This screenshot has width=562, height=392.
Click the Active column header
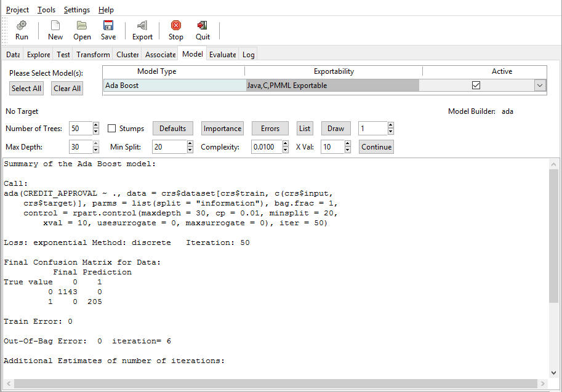502,71
